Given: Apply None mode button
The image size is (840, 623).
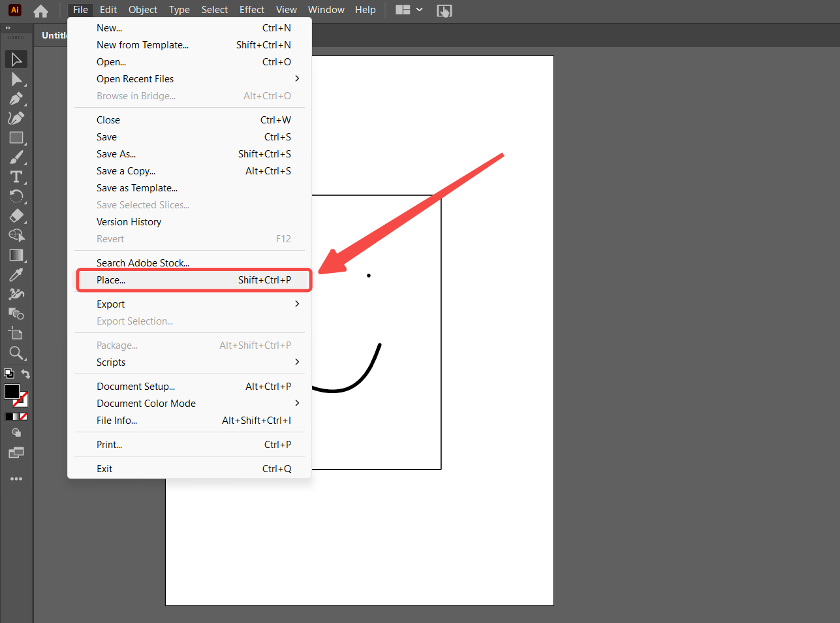Looking at the screenshot, I should click(23, 417).
